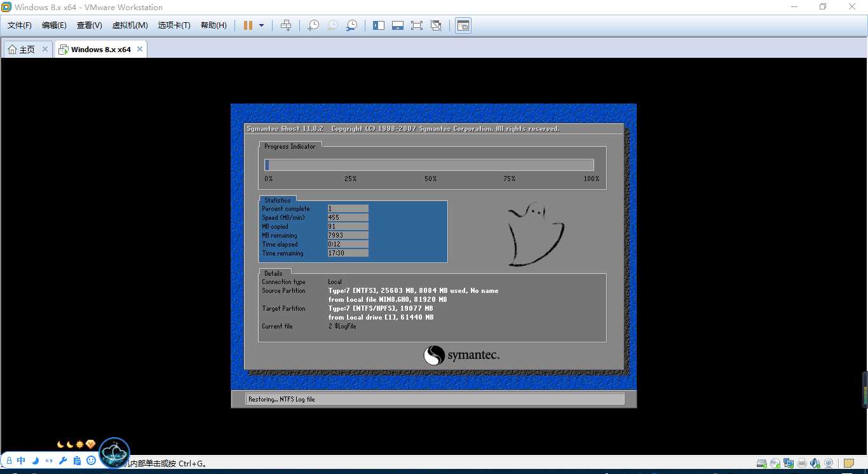Viewport: 868px width, 474px height.
Task: Click the Ghost progress indicator bar
Action: [x=430, y=165]
